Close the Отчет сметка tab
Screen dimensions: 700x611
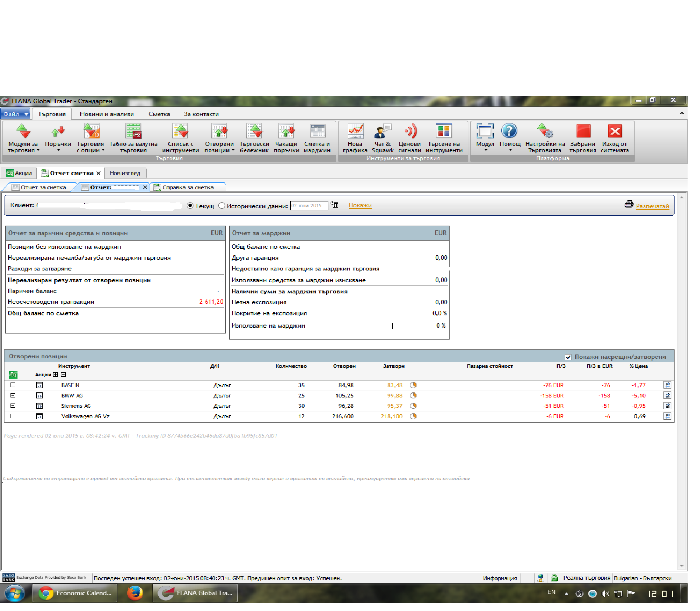click(98, 173)
